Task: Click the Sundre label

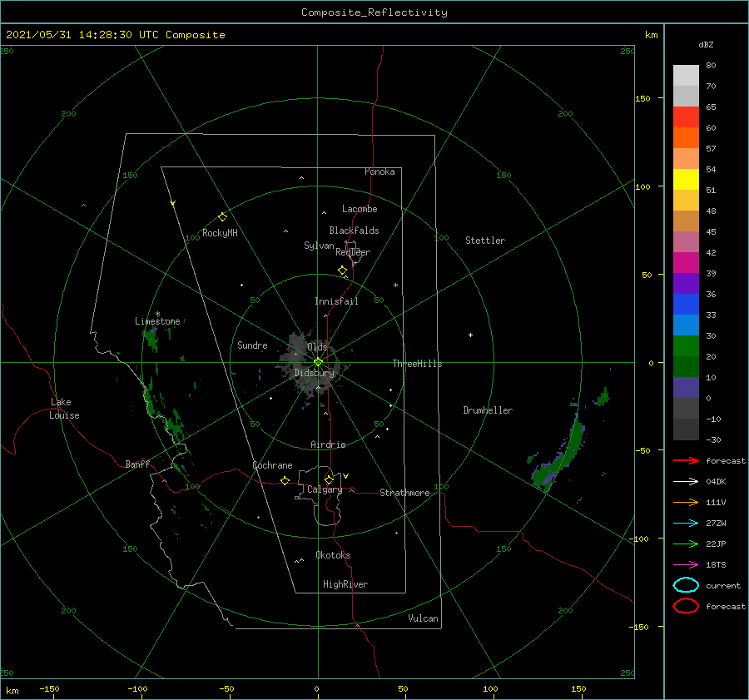Action: click(252, 345)
